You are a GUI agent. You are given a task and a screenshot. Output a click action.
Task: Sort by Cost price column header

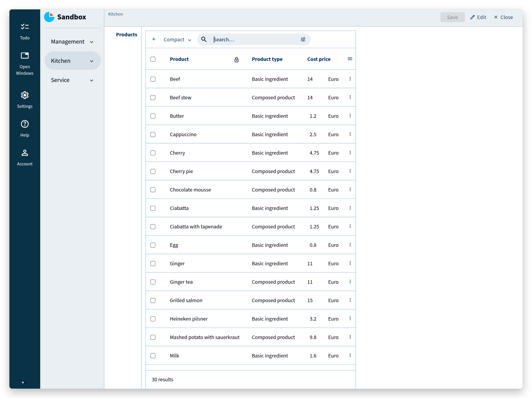pyautogui.click(x=319, y=59)
